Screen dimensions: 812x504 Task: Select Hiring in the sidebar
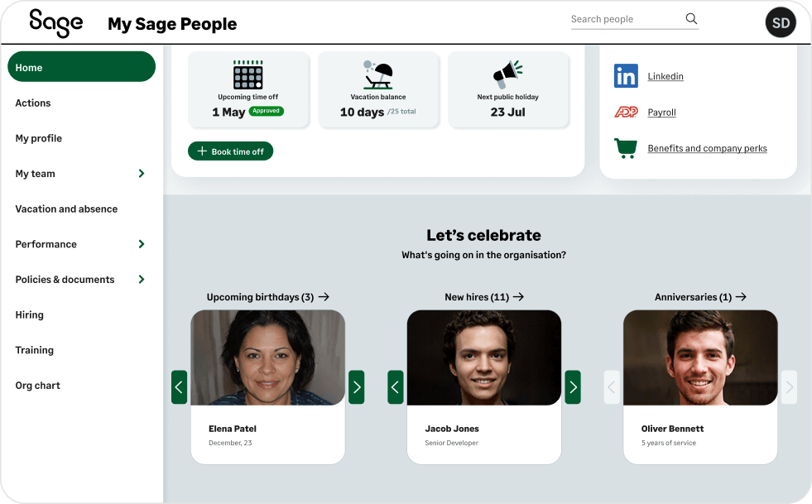click(29, 314)
